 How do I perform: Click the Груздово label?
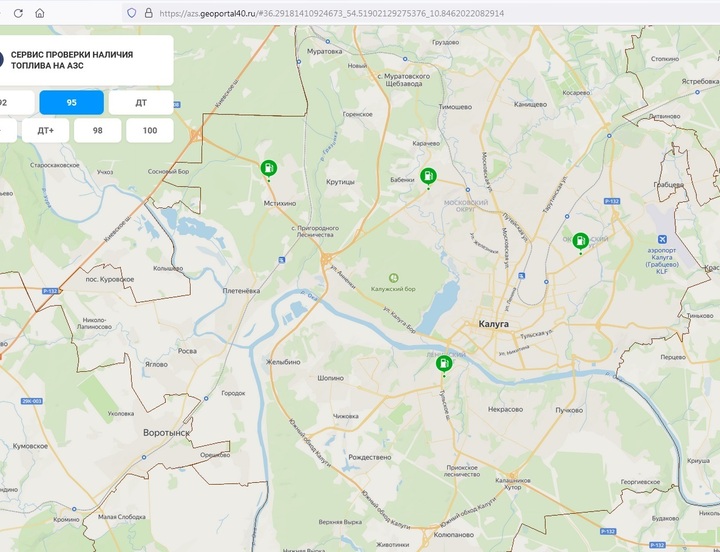tap(445, 42)
